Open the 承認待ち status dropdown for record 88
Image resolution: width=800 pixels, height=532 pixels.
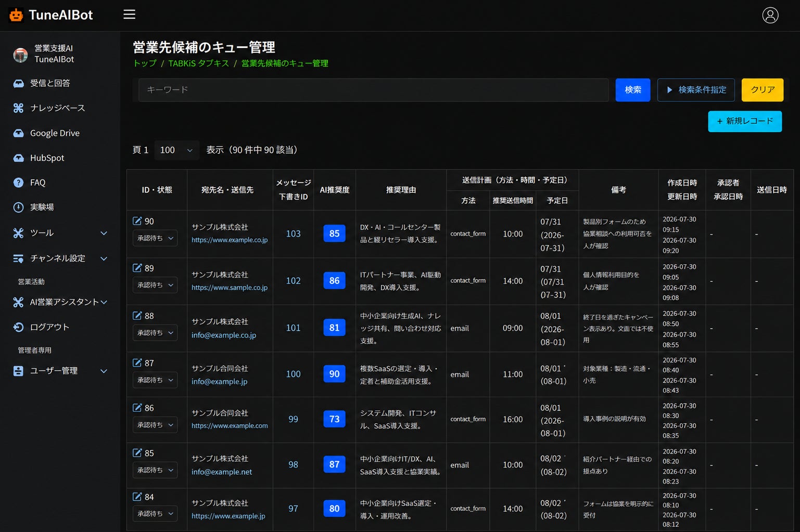tap(155, 332)
